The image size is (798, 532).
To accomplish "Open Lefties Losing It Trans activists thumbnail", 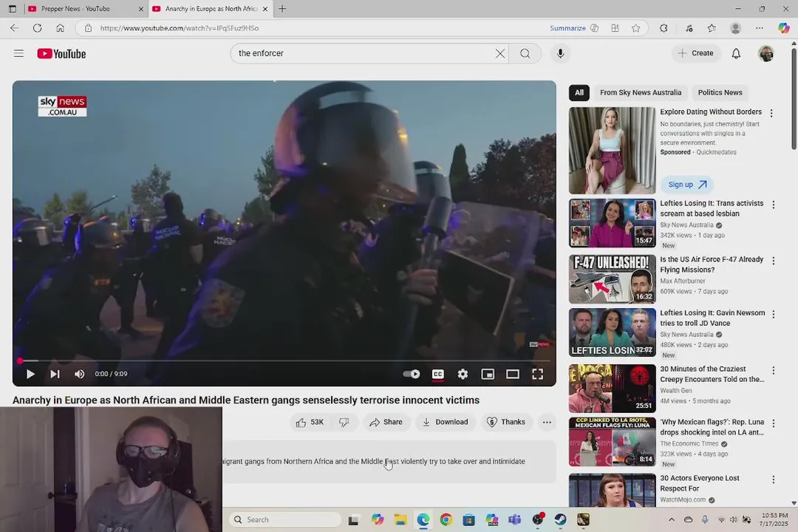I will pyautogui.click(x=613, y=223).
